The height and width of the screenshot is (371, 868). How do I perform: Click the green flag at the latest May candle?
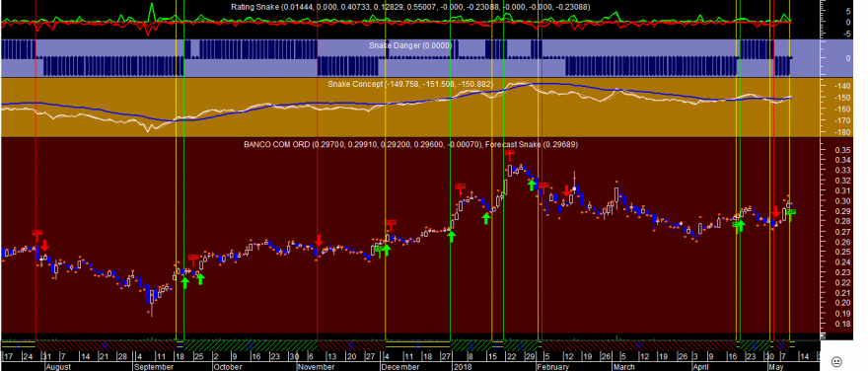point(792,211)
